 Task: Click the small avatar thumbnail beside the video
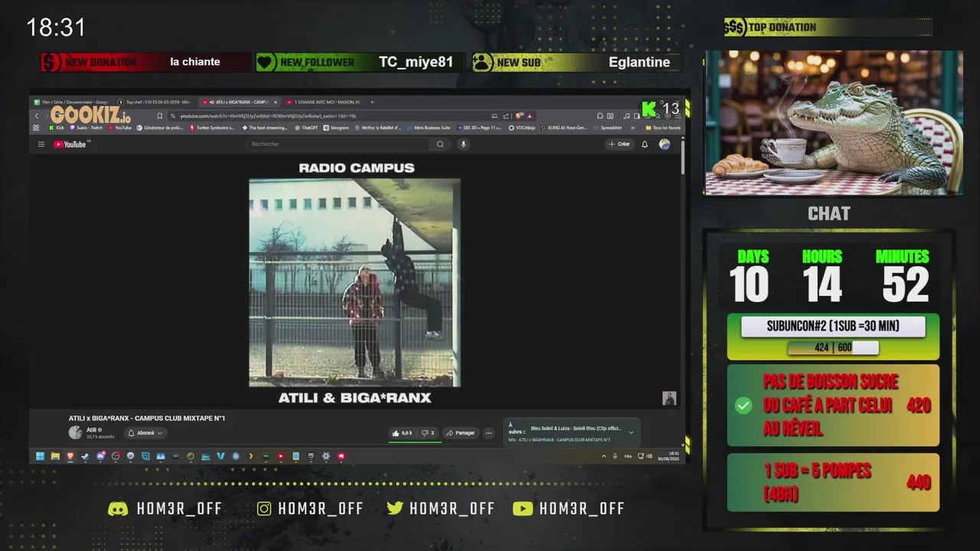tap(669, 398)
